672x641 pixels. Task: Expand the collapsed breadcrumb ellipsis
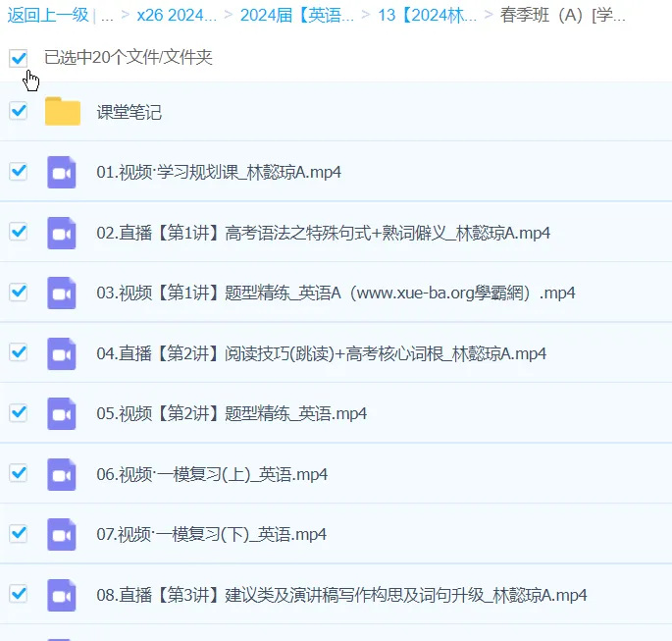107,16
